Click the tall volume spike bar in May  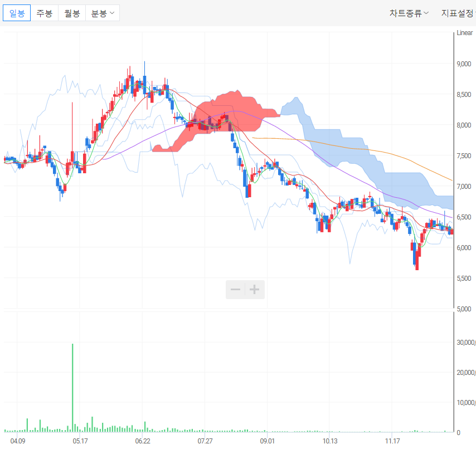[72, 387]
